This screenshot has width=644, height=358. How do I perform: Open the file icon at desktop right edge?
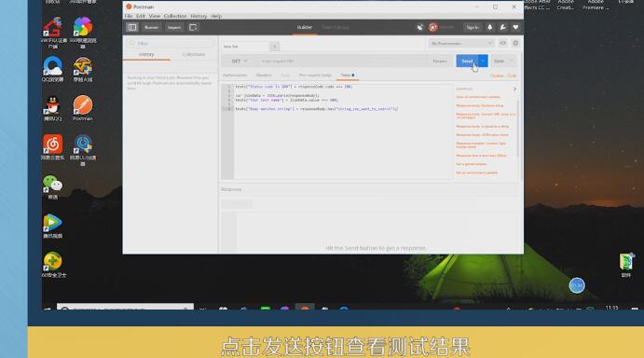click(x=626, y=265)
